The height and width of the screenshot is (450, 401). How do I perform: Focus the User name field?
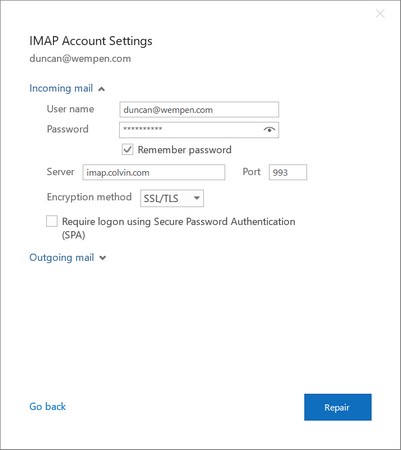199,110
